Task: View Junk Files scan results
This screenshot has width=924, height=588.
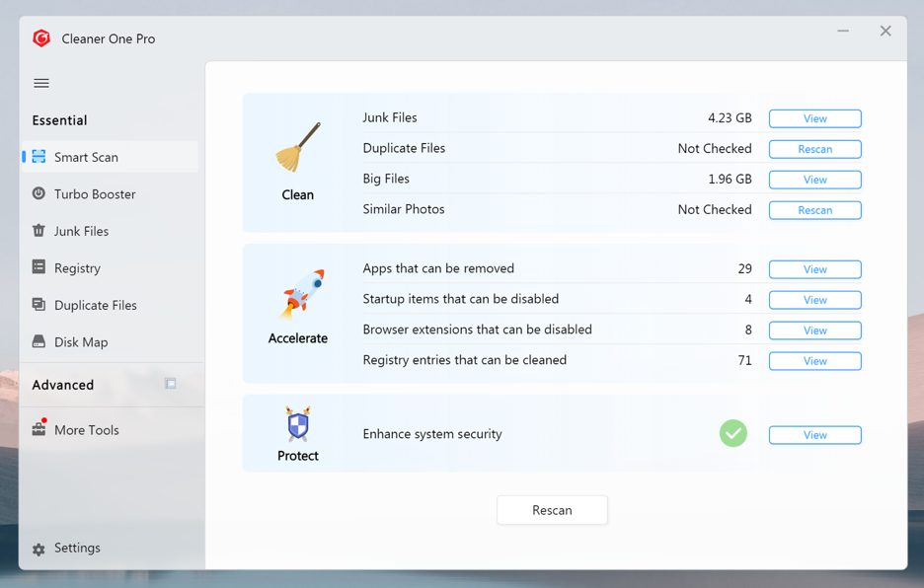Action: tap(814, 118)
